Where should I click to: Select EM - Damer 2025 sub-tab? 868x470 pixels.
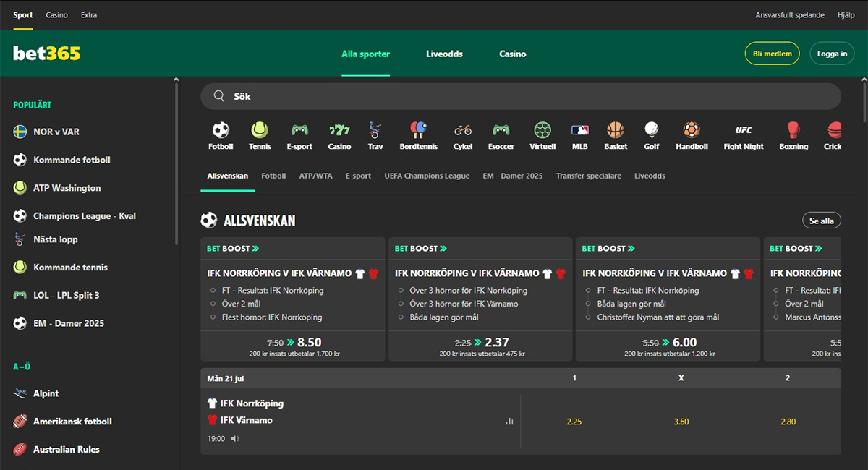click(512, 176)
